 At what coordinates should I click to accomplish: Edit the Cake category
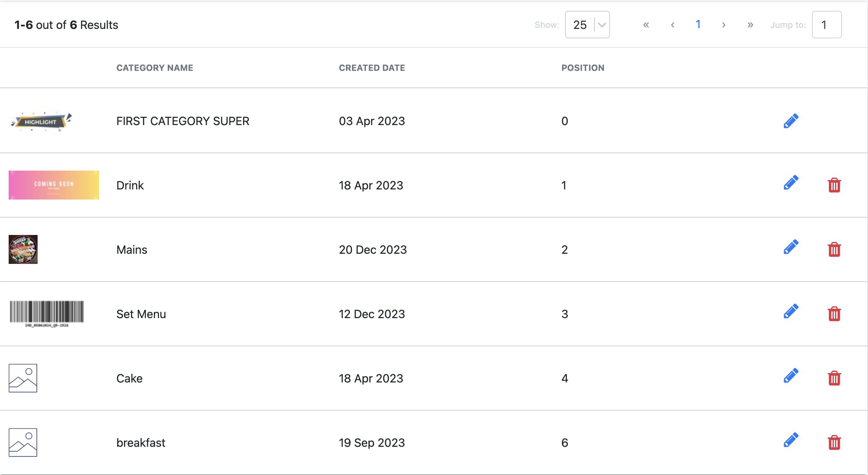coord(791,376)
